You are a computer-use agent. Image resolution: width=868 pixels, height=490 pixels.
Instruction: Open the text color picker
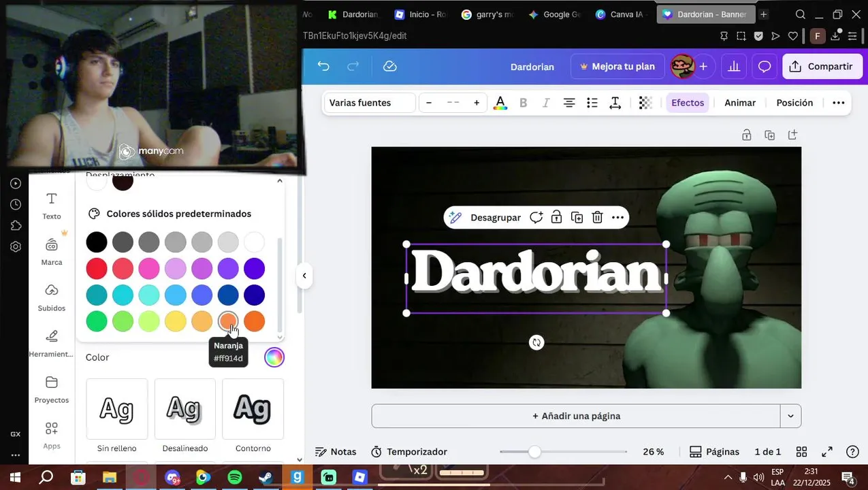pyautogui.click(x=500, y=103)
